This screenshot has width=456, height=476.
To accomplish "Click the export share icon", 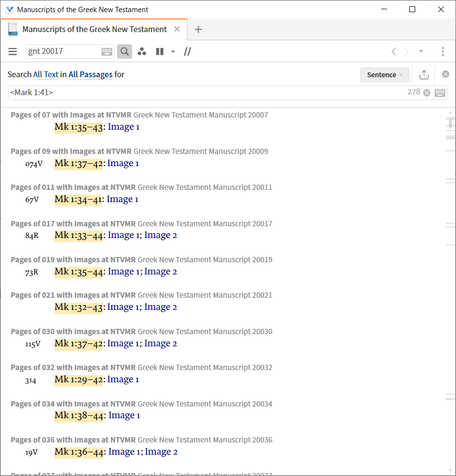I will click(x=424, y=74).
